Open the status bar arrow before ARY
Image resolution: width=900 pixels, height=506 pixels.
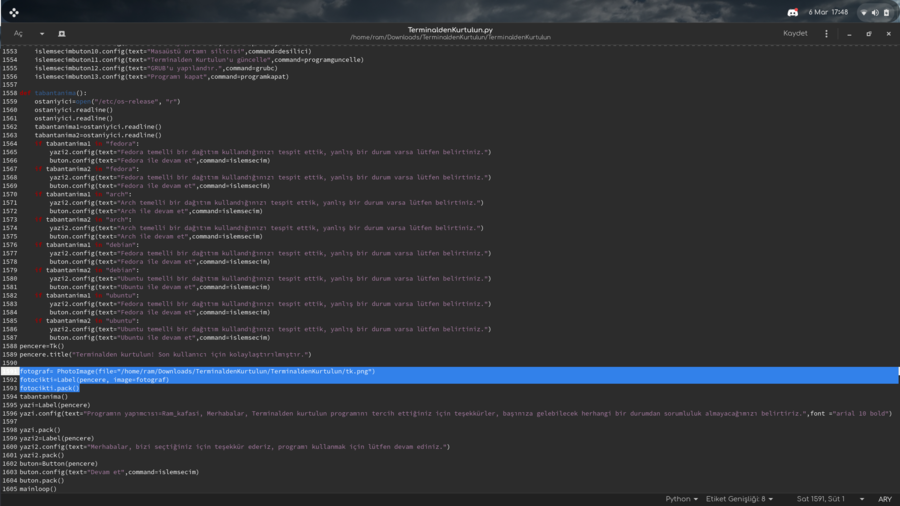click(862, 499)
